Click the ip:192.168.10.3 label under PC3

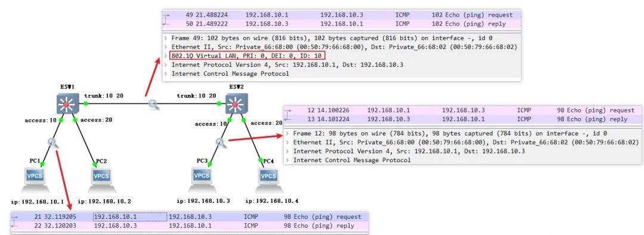(x=203, y=202)
